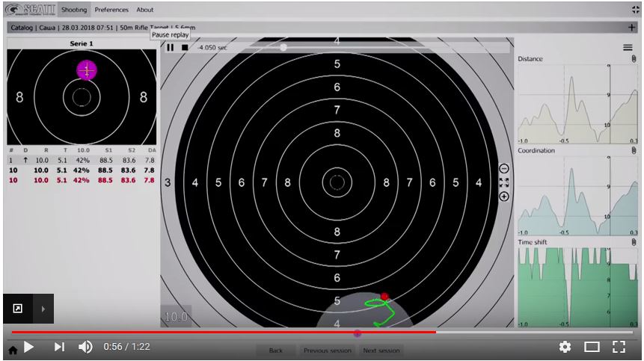
Task: Click the replay time slider handle
Action: 283,47
